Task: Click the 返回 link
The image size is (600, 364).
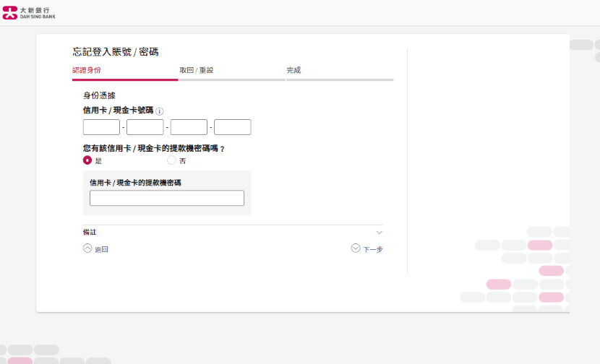Action: (x=101, y=249)
